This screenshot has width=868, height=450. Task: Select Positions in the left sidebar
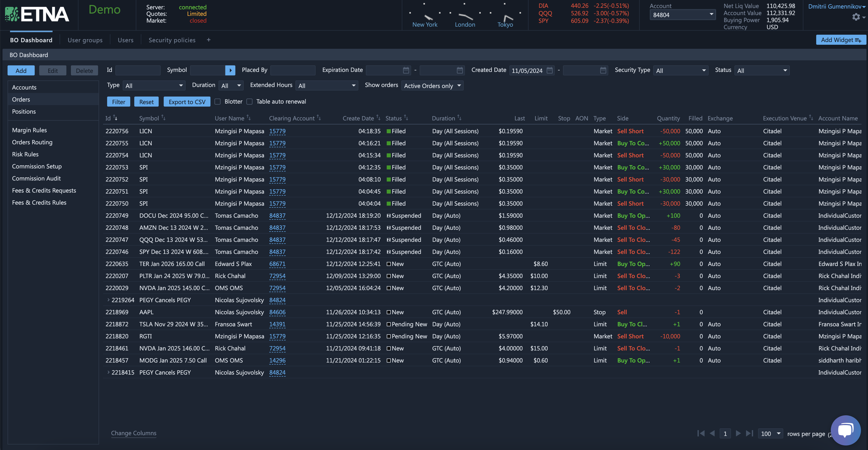(x=24, y=111)
